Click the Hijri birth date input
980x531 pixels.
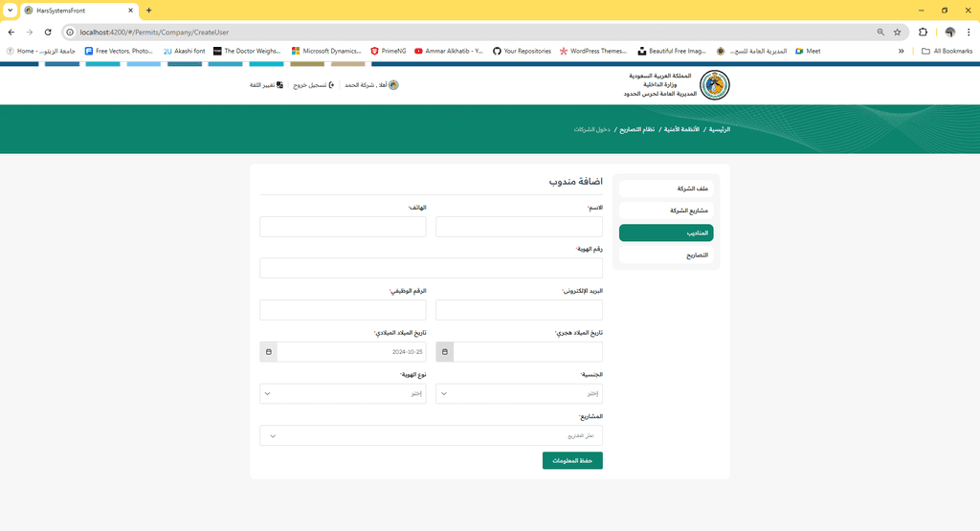pos(528,352)
